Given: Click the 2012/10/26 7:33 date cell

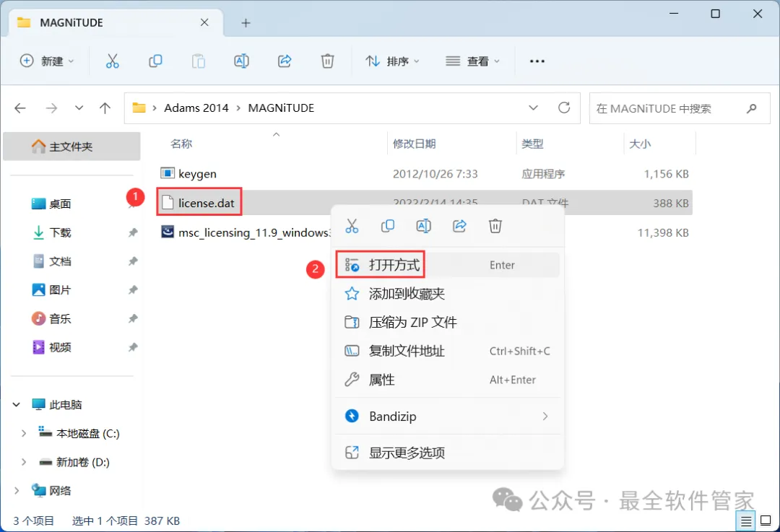Looking at the screenshot, I should (435, 174).
